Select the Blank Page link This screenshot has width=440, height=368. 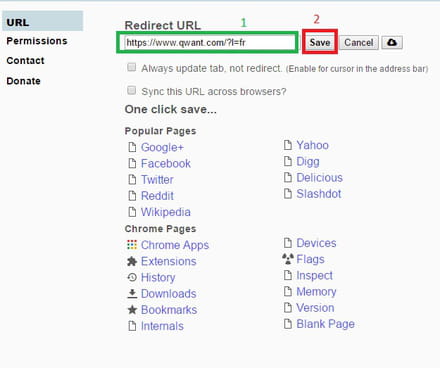click(325, 324)
